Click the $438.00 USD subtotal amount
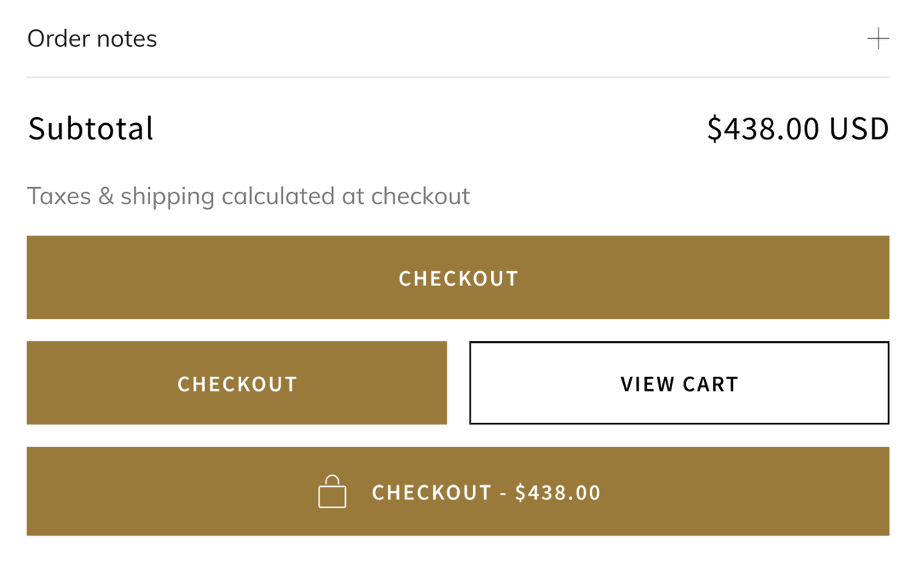The height and width of the screenshot is (567, 924). point(798,129)
